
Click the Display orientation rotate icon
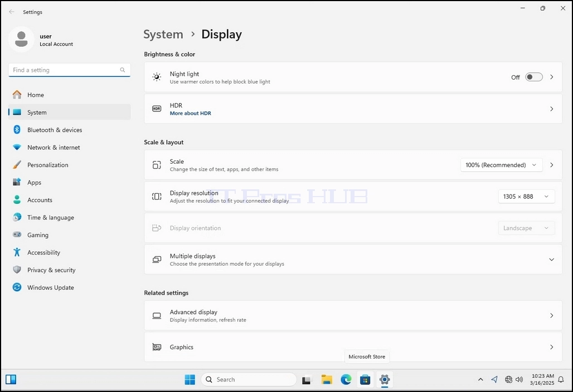[x=157, y=228]
